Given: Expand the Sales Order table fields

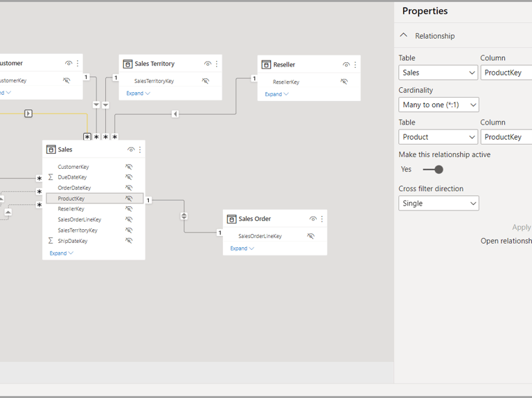Looking at the screenshot, I should (x=242, y=248).
